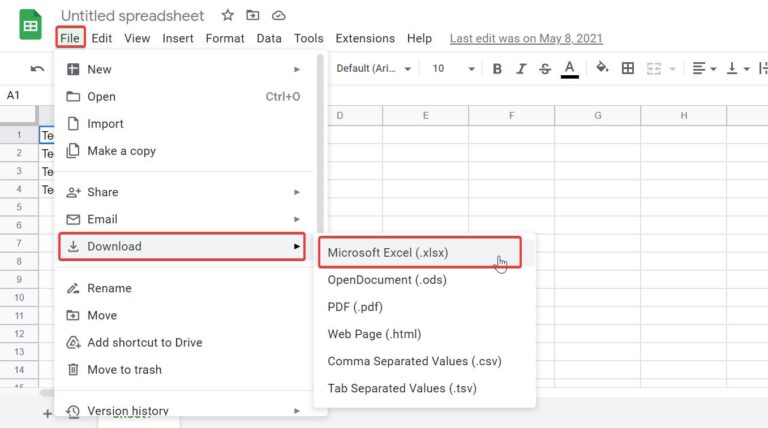Expand Version history submenu

tap(183, 409)
